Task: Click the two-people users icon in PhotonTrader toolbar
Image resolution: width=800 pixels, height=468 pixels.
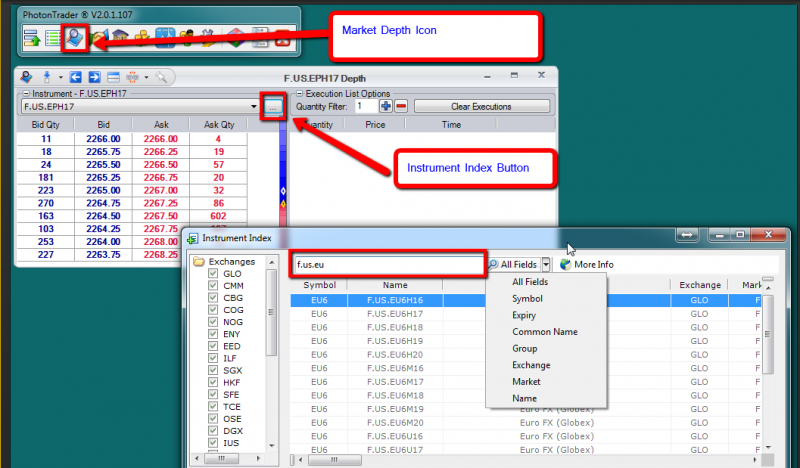Action: click(187, 38)
